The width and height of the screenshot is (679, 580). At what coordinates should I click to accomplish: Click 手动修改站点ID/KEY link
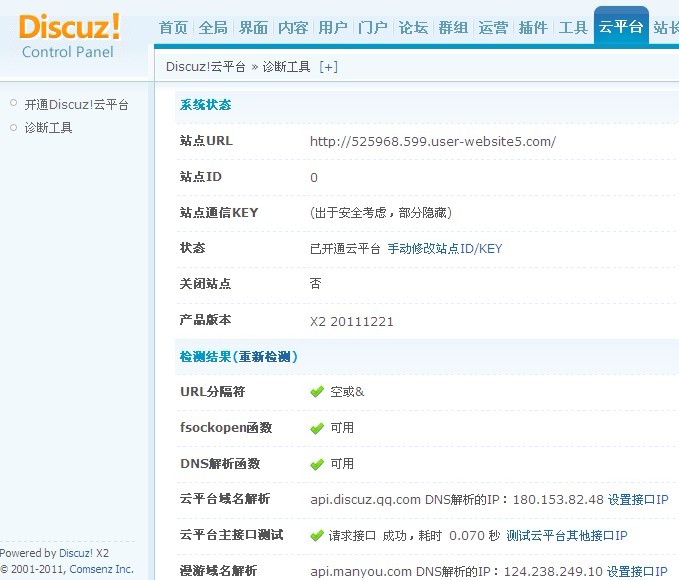pyautogui.click(x=445, y=249)
